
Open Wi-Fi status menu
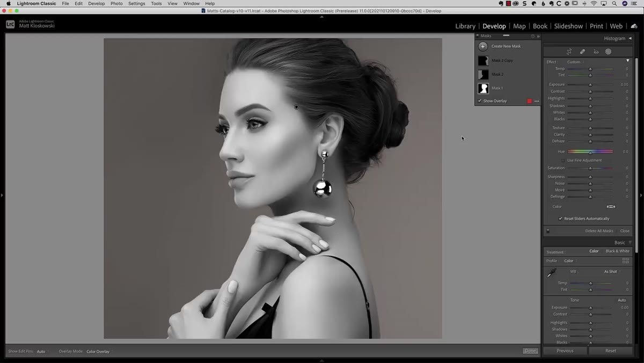coord(594,3)
